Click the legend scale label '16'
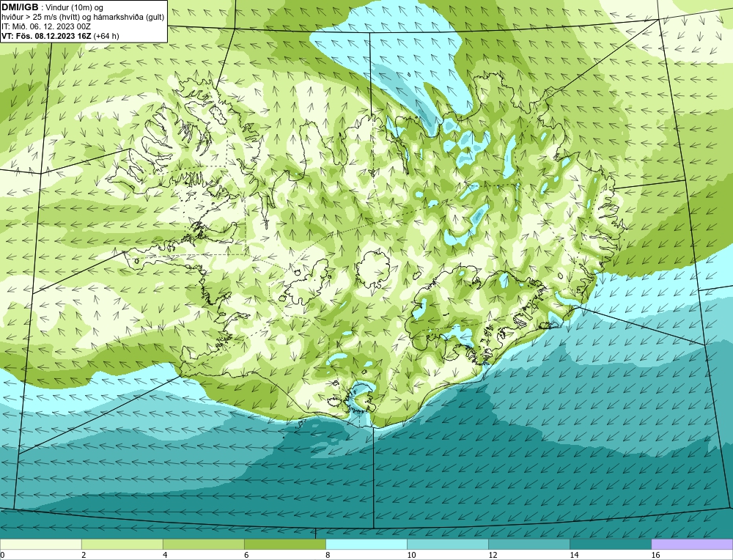The image size is (733, 560). coord(655,555)
